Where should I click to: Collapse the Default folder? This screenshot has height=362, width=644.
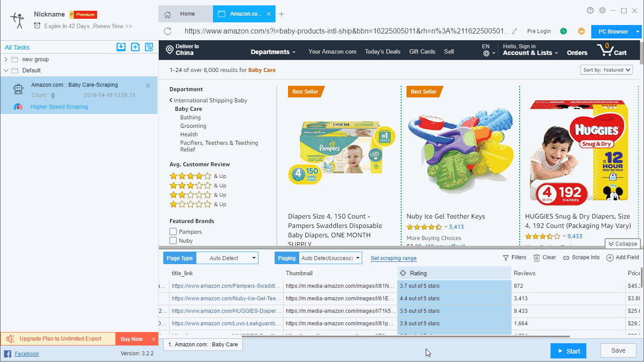coord(6,70)
